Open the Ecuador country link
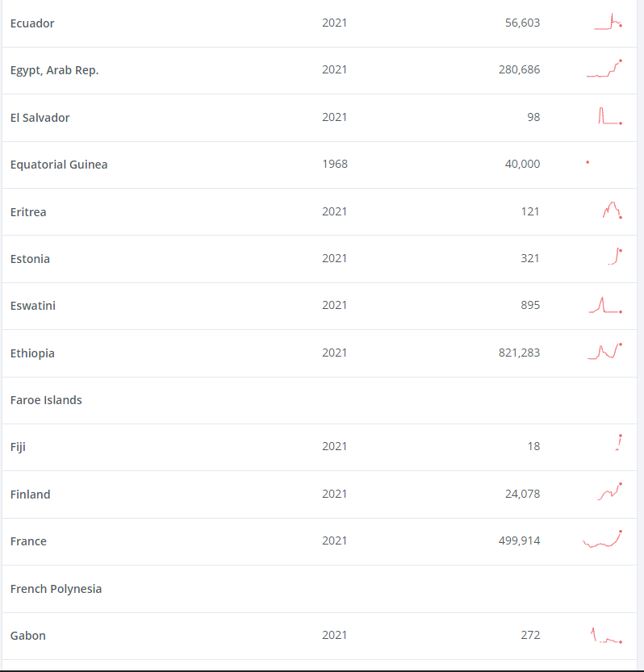 32,23
